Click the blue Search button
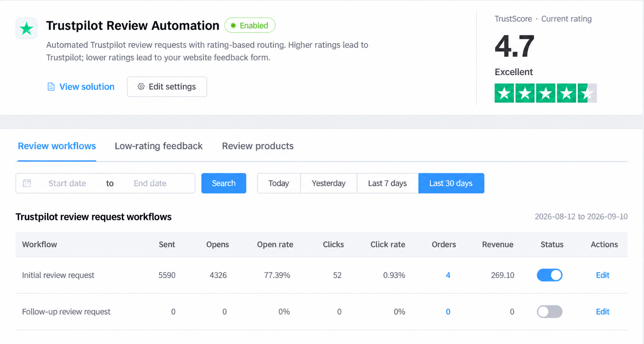 pos(224,183)
